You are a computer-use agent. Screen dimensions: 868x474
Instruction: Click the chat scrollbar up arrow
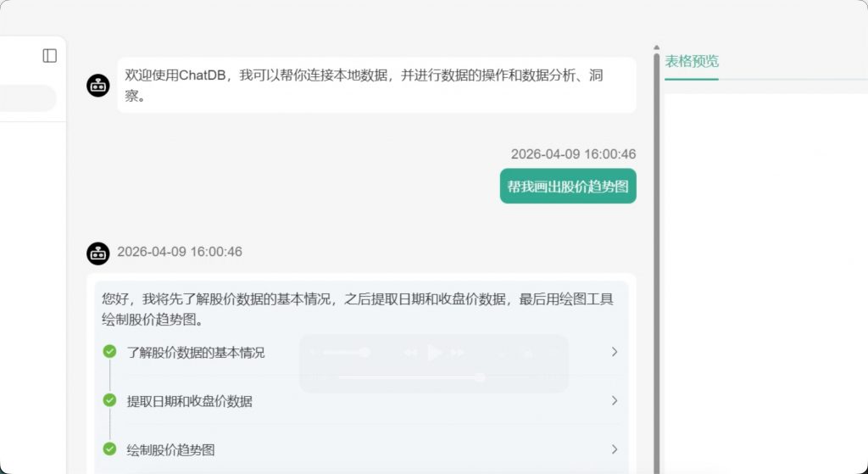point(657,47)
